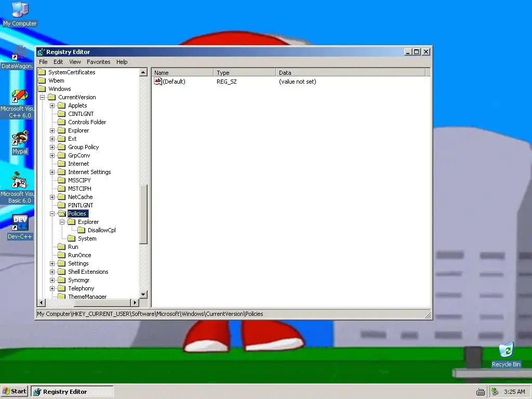The image size is (532, 399).
Task: Open the View menu
Action: tap(75, 62)
